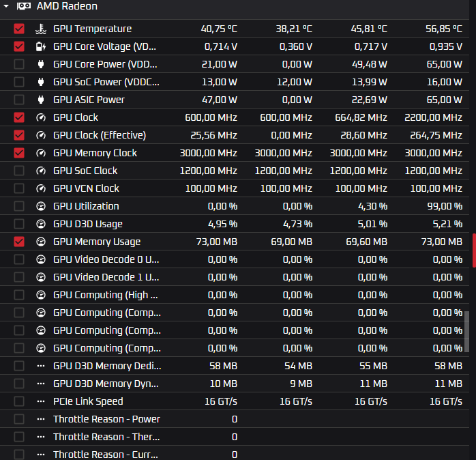Viewport: 476px width, 460px height.
Task: Click the dots icon for GPU D3D Memory Dyn...
Action: (x=41, y=384)
